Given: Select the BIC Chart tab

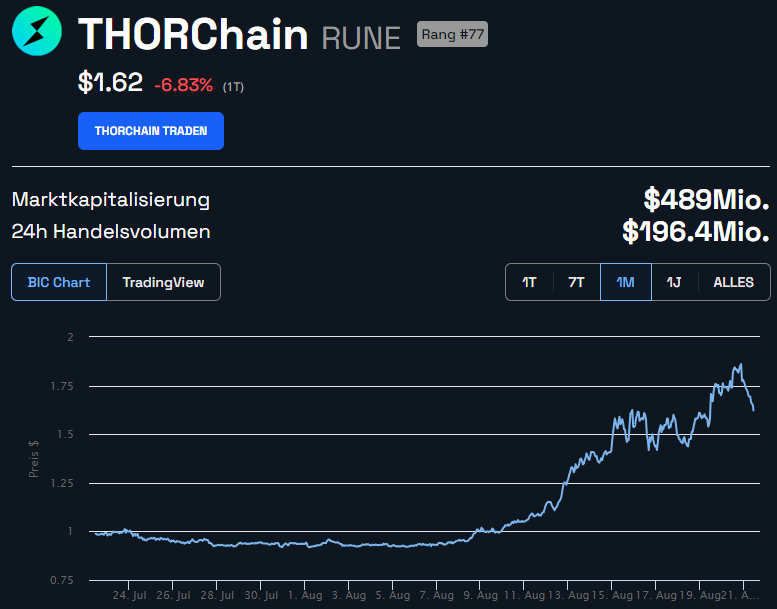Looking at the screenshot, I should coord(59,282).
